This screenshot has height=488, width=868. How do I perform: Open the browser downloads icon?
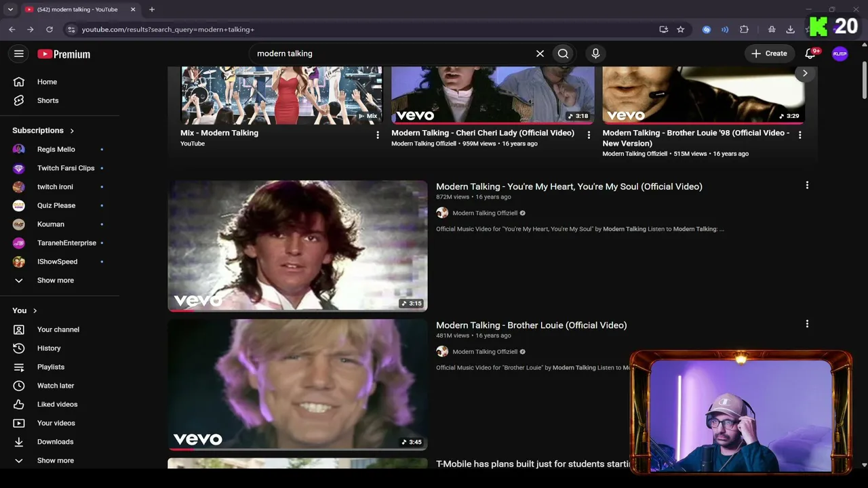coord(790,29)
